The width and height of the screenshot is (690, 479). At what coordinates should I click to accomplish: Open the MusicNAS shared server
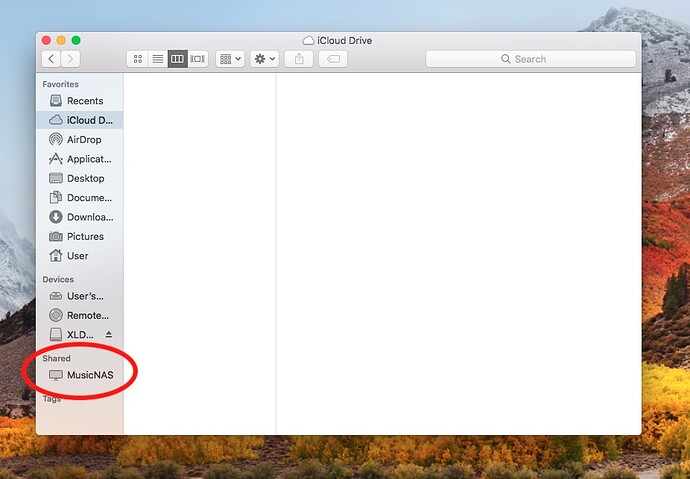[x=80, y=375]
